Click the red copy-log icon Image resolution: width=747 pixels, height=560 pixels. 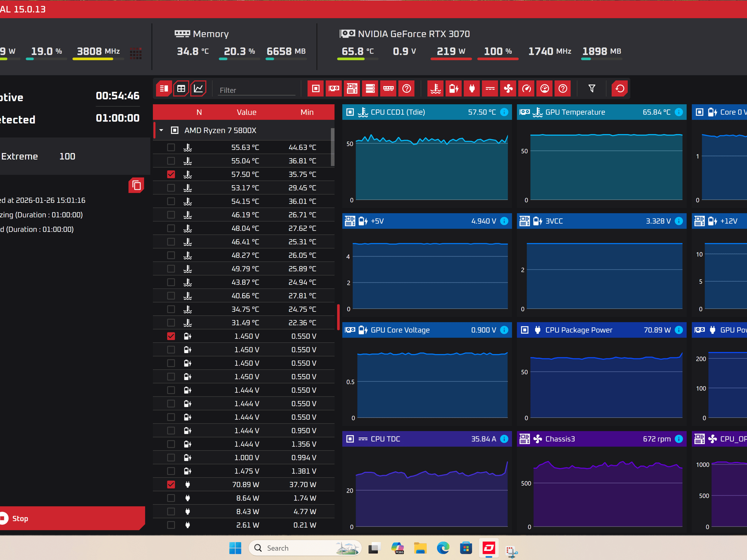(136, 186)
